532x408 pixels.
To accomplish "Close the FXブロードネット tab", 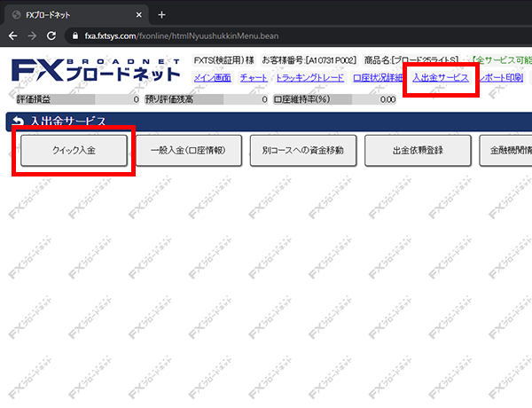I will (x=139, y=15).
